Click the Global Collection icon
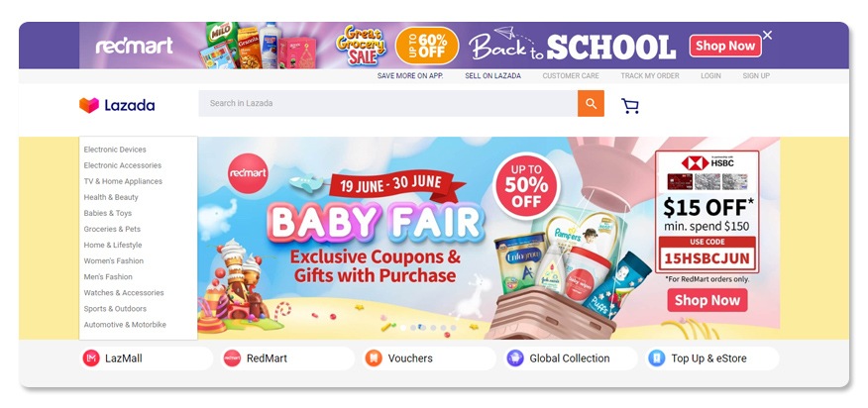 point(515,358)
